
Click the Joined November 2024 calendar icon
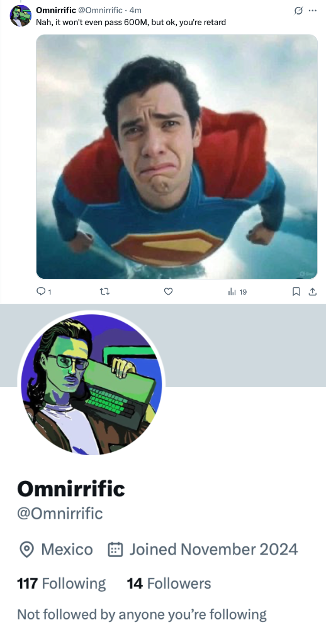pyautogui.click(x=115, y=549)
